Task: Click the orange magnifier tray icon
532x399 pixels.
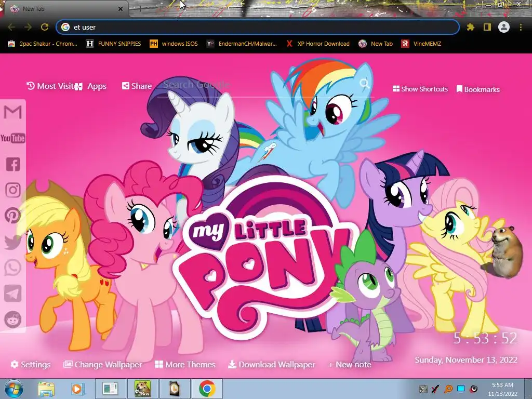Action: pyautogui.click(x=448, y=389)
